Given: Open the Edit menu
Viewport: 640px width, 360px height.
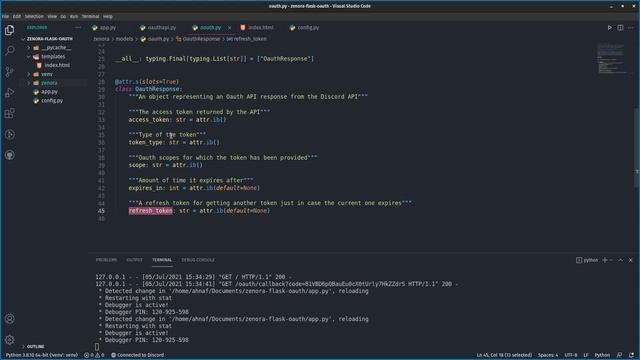Looking at the screenshot, I should coord(17,16).
